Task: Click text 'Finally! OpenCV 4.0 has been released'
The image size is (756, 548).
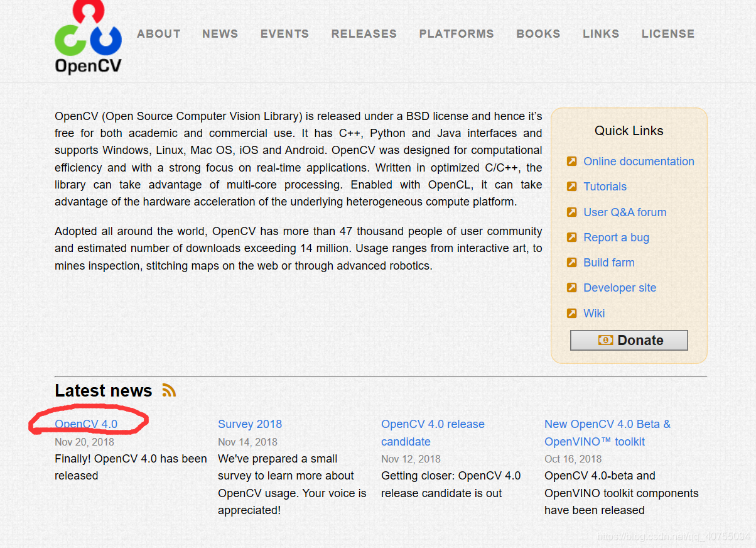Action: coord(131,468)
